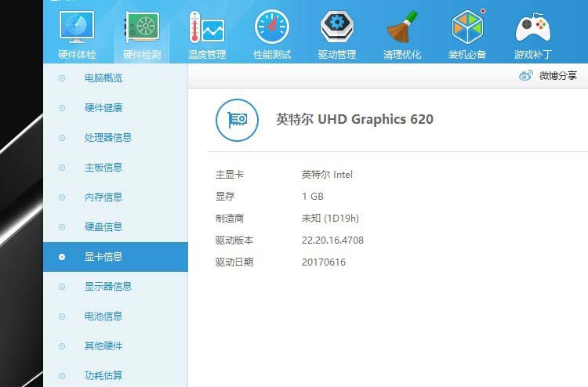Open 硬件体检 hardware checkup icon
Viewport: 588px width, 387px height.
77,27
